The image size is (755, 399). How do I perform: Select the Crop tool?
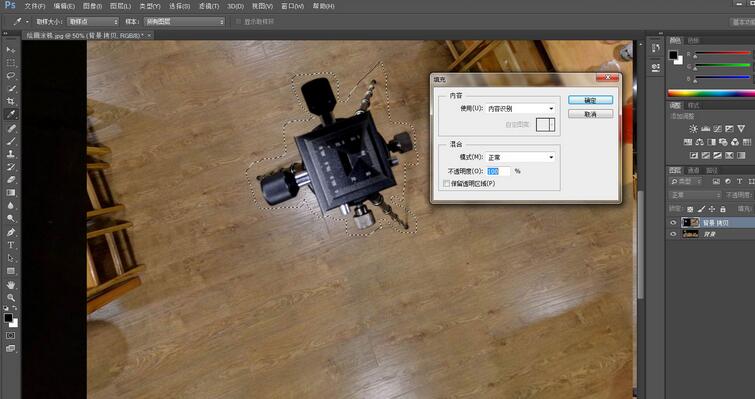pyautogui.click(x=11, y=102)
